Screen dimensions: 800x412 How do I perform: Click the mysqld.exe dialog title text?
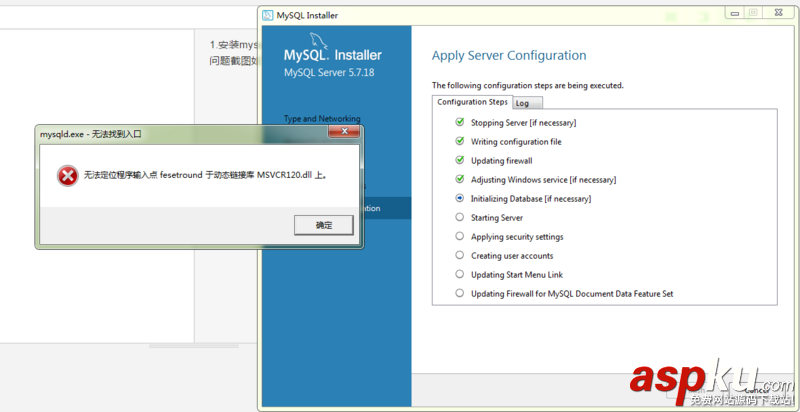[90, 135]
